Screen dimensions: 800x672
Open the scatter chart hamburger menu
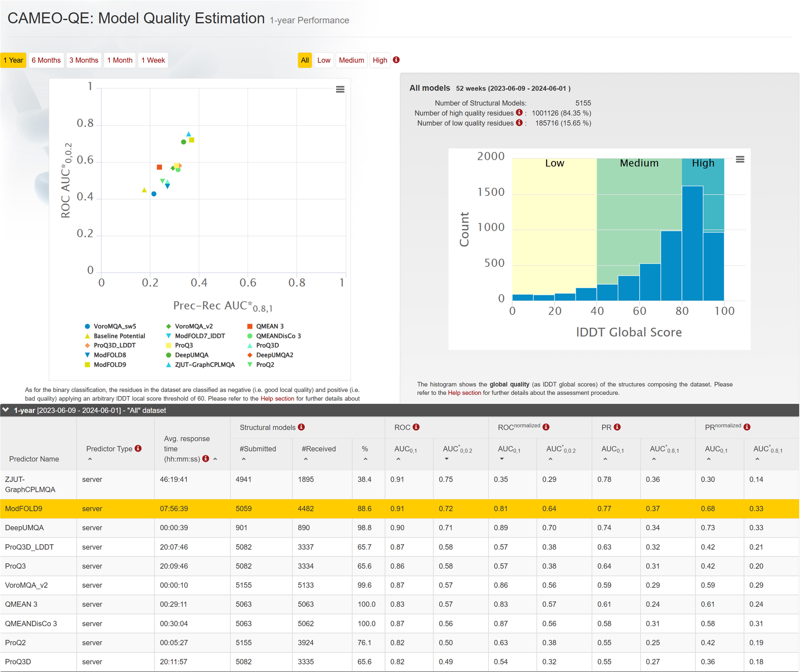click(340, 89)
